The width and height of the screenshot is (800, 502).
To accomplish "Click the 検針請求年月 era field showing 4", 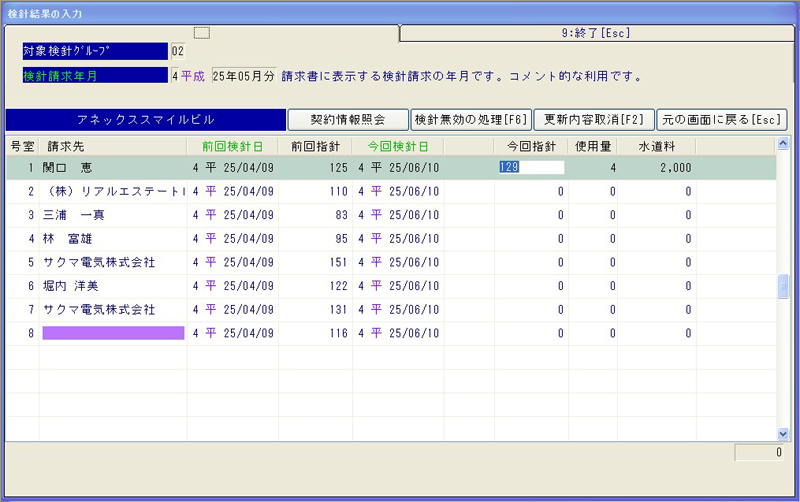I will click(x=175, y=75).
